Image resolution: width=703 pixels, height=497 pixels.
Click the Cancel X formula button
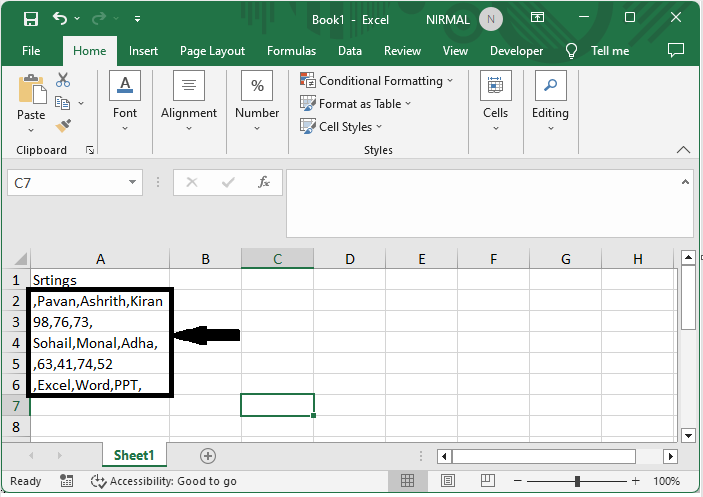click(192, 182)
